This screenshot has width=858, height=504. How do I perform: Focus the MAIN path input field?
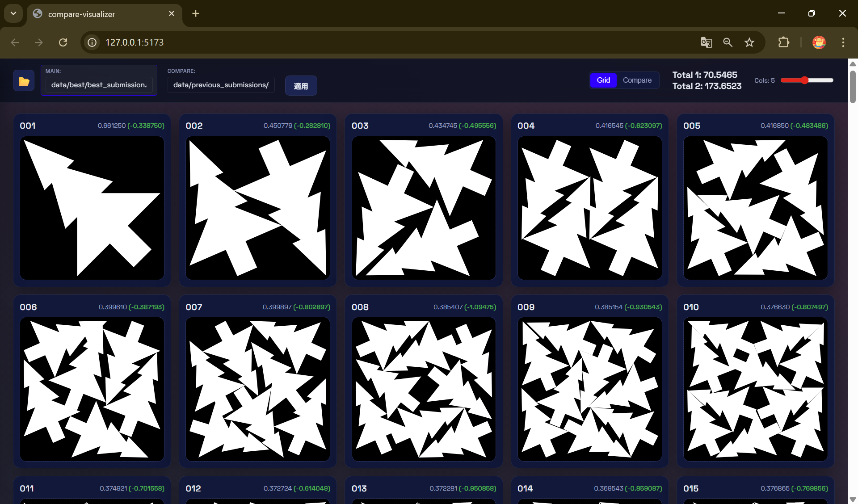coord(99,85)
